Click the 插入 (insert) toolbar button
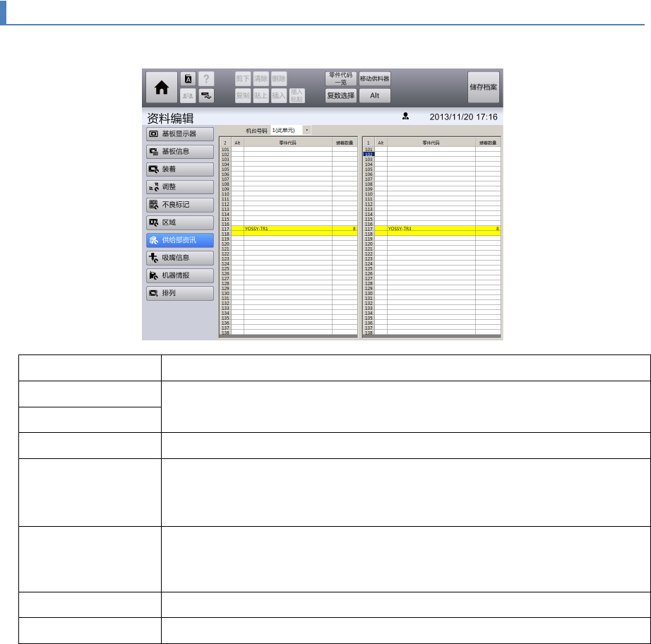The width and height of the screenshot is (651, 644). click(x=279, y=96)
